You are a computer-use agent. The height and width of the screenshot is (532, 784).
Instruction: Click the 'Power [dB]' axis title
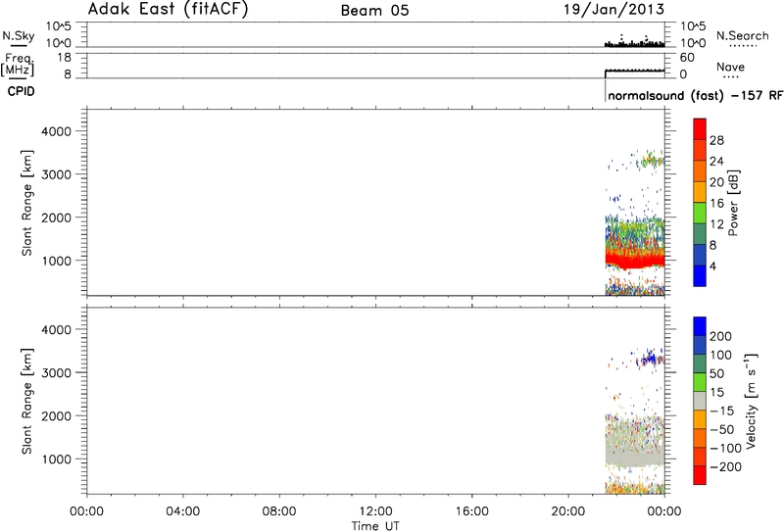(x=733, y=203)
